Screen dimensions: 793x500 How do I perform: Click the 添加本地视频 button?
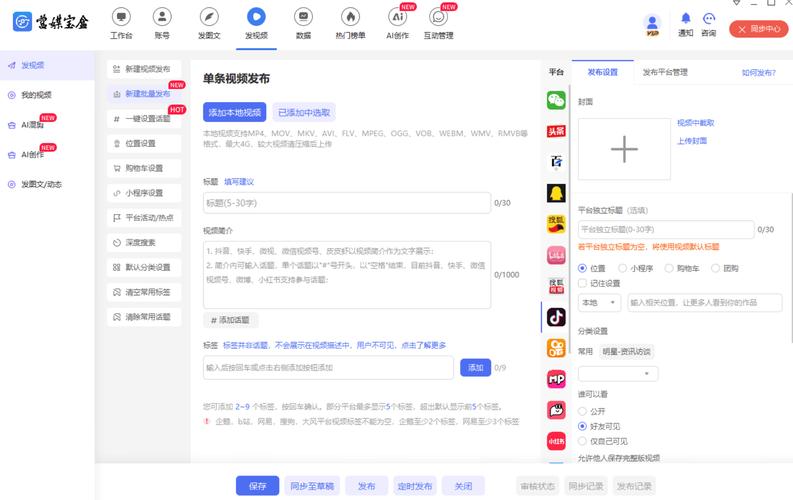[x=235, y=112]
